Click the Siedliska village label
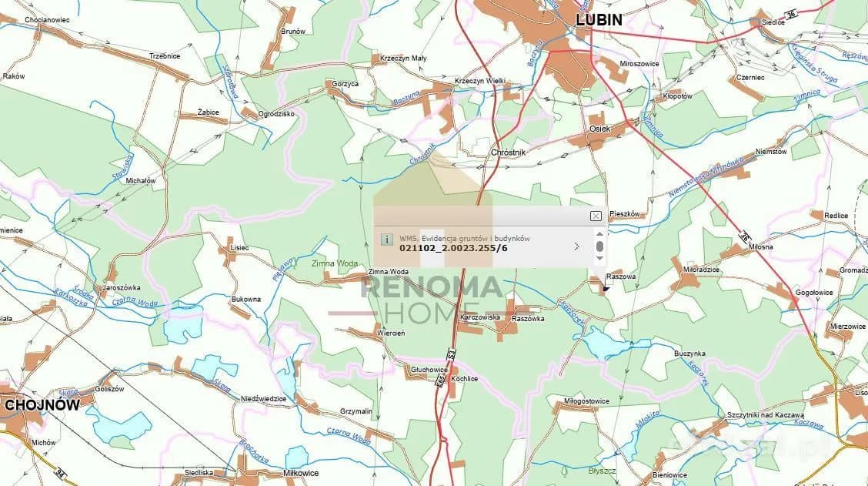Screen dimensions: 868x486 coord(199,473)
